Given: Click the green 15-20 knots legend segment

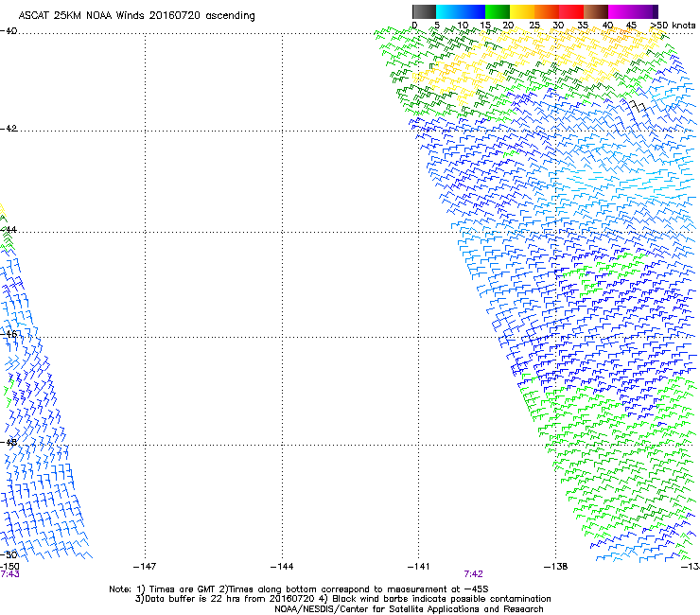Looking at the screenshot, I should point(498,11).
